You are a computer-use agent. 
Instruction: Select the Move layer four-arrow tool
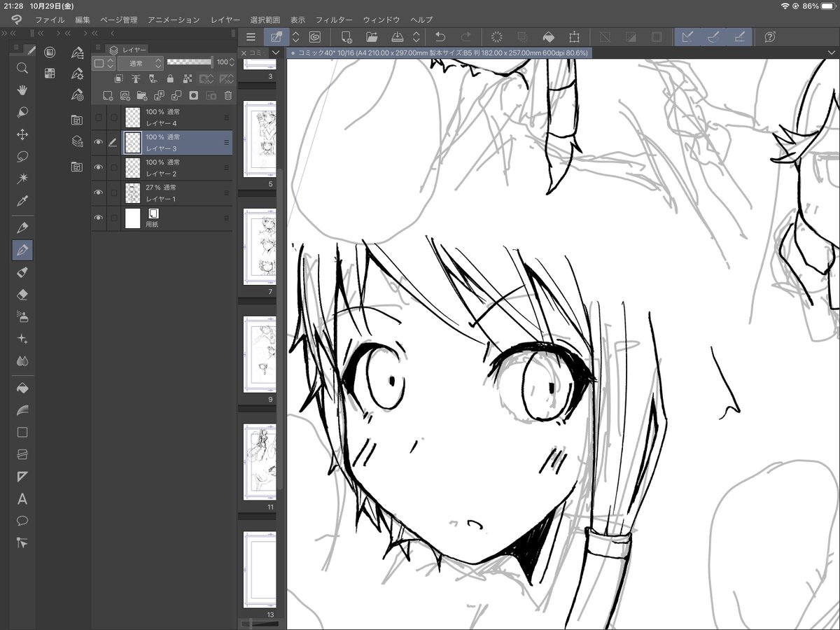click(22, 134)
